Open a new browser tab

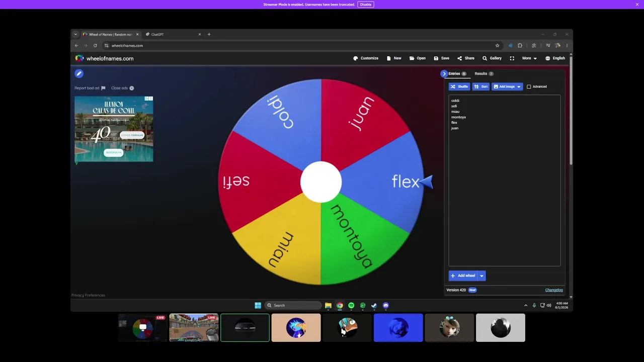(209, 34)
